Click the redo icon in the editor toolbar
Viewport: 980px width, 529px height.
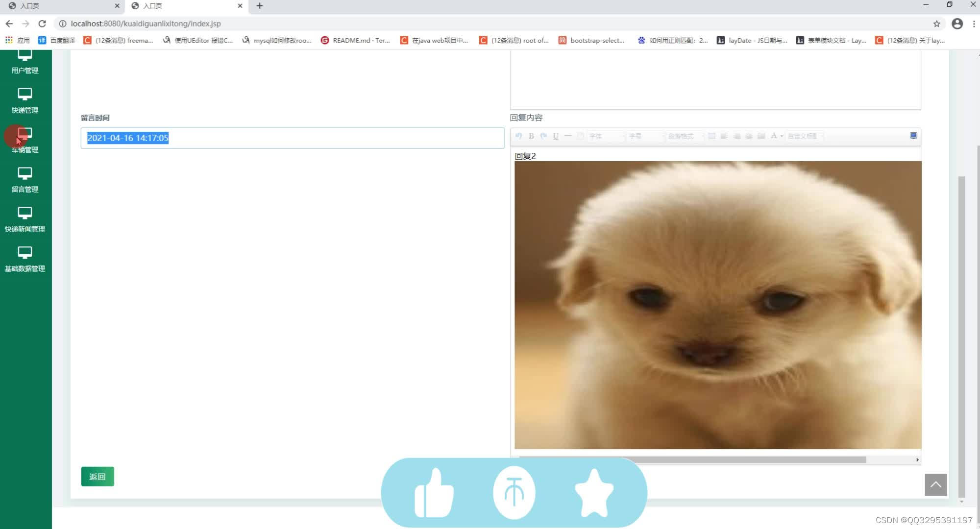click(543, 136)
